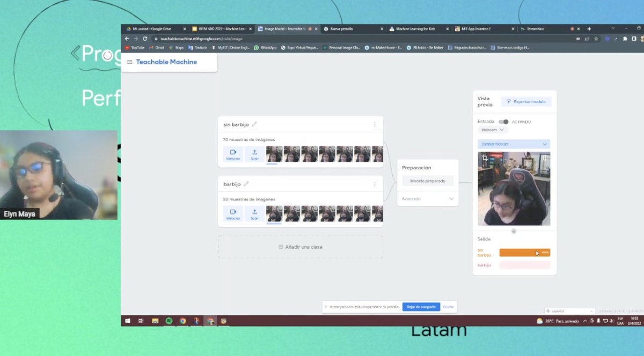Open the Windows Start menu
The image size is (644, 356).
pos(128,321)
